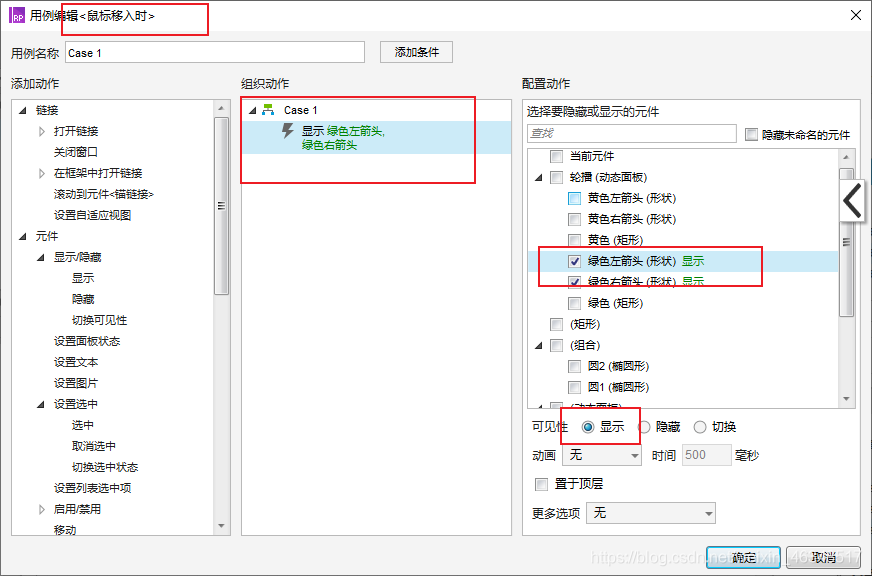Select the 切换可见性 action
This screenshot has width=872, height=576.
(100, 320)
